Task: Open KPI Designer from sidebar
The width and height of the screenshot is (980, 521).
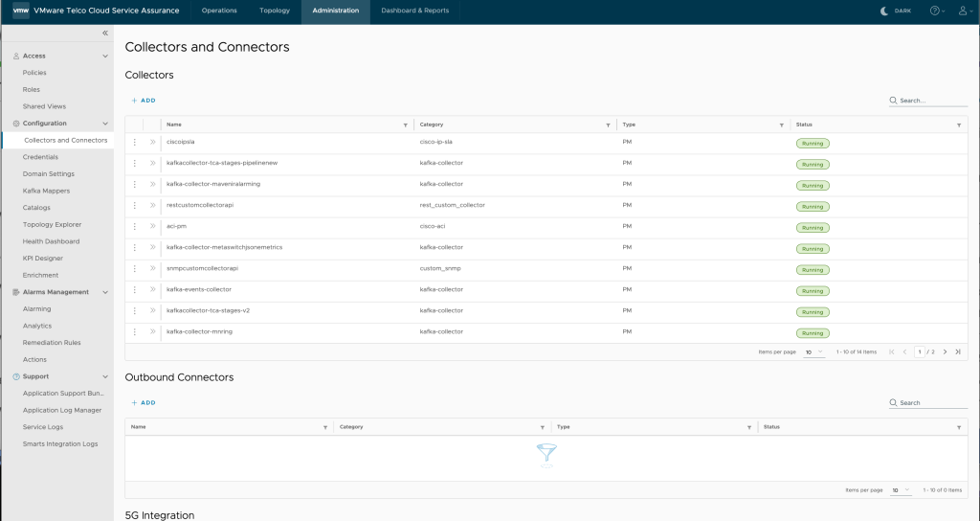Action: [x=43, y=259]
